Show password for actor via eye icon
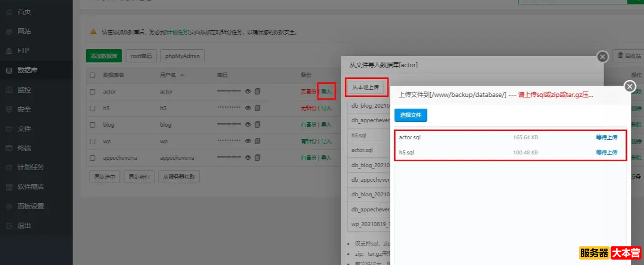Image resolution: width=644 pixels, height=265 pixels. click(248, 92)
